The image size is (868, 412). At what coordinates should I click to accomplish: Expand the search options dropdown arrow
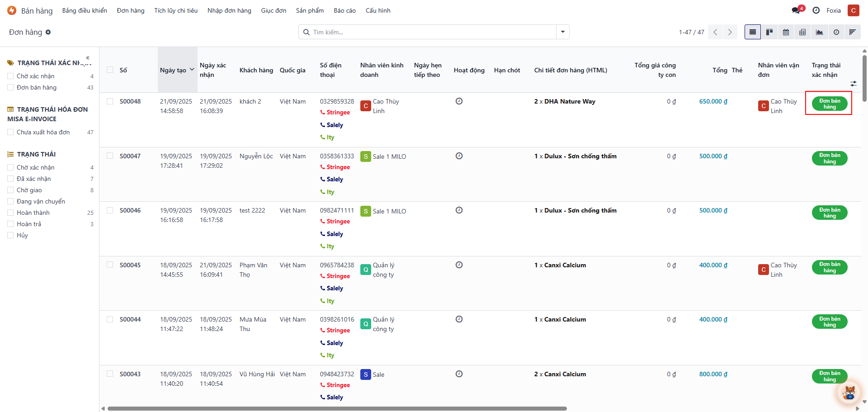[562, 32]
